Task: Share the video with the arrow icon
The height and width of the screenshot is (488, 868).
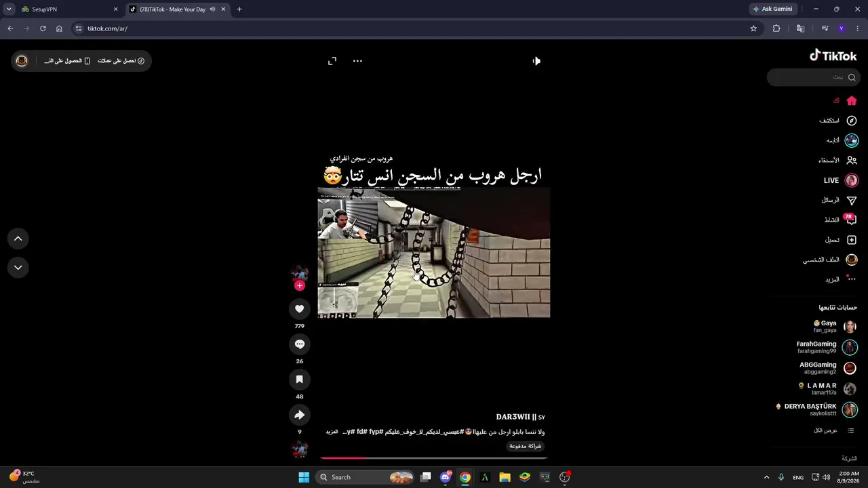Action: point(300,415)
